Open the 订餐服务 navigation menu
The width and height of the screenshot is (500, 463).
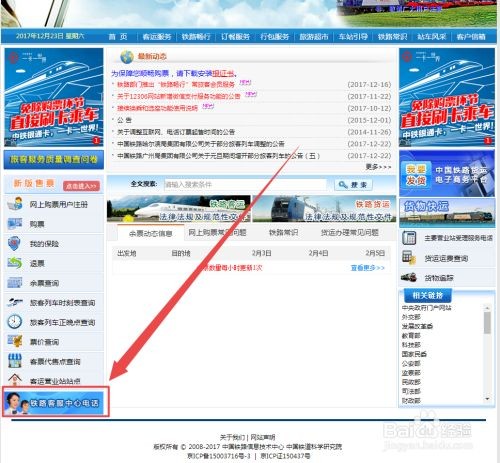[x=235, y=37]
